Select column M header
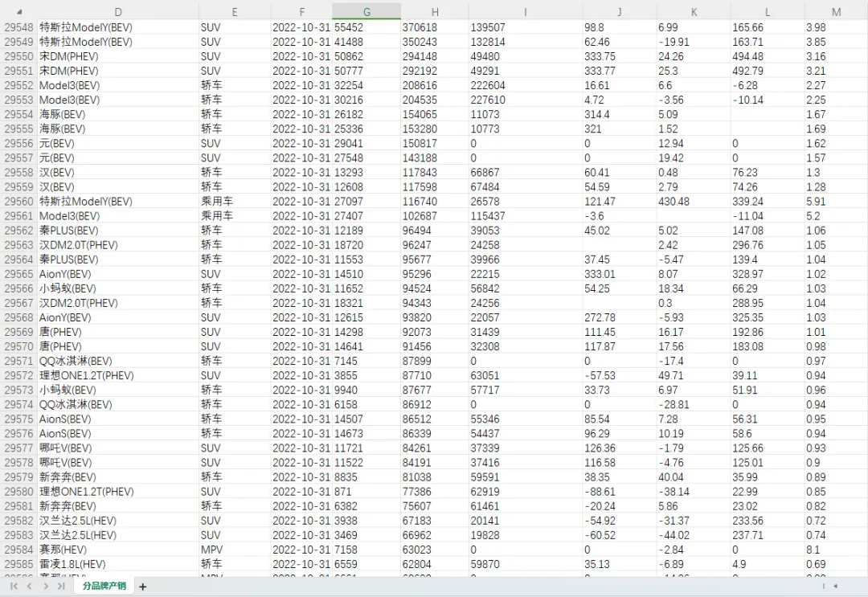The height and width of the screenshot is (597, 868). [x=836, y=11]
